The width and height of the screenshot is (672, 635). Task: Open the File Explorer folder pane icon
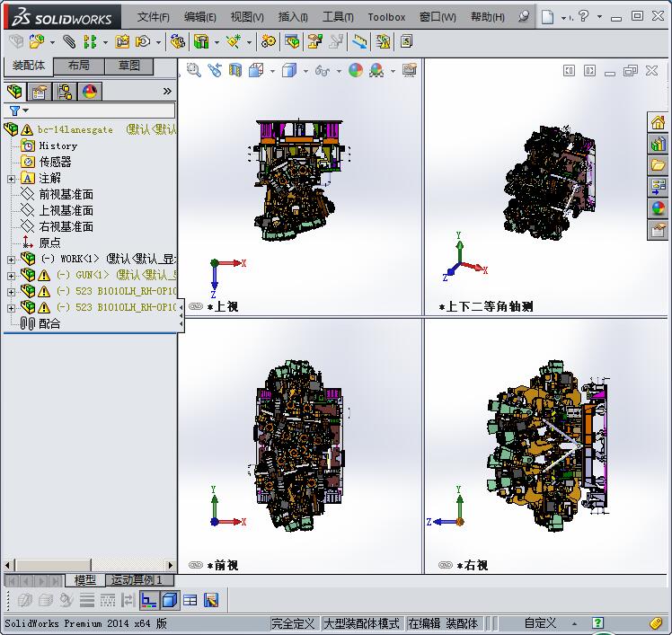click(659, 165)
